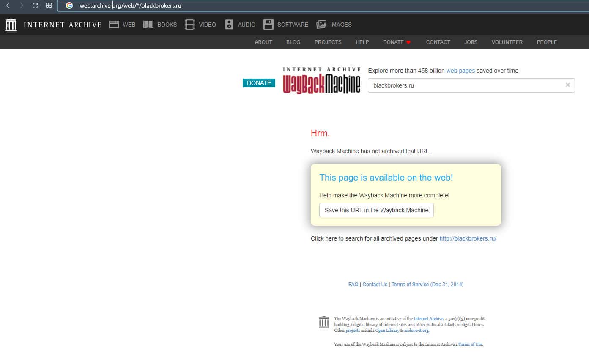The width and height of the screenshot is (589, 364).
Task: Open the BLOG menu item
Action: 293,42
